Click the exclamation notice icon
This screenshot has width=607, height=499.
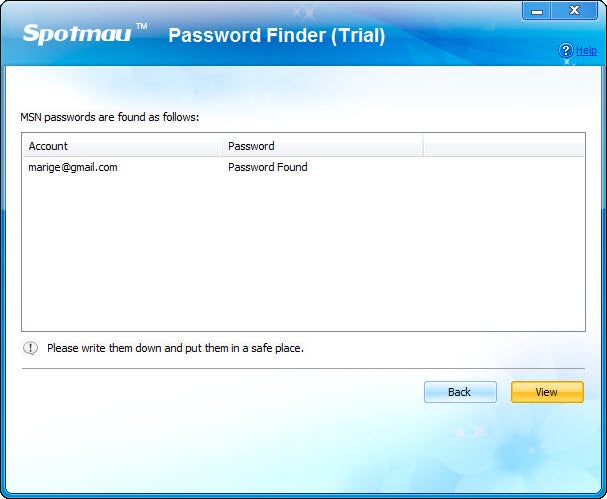(30, 348)
